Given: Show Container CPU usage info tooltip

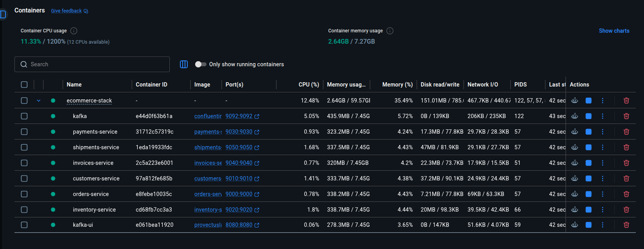Looking at the screenshot, I should tap(74, 31).
